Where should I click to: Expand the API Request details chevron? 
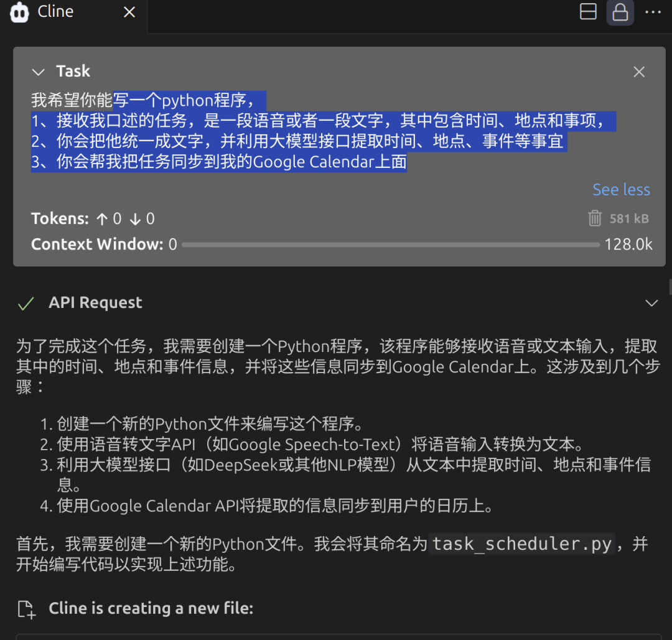click(x=651, y=303)
